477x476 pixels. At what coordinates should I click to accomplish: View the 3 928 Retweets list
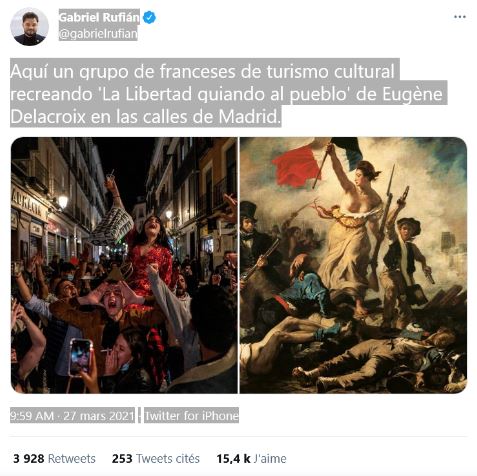54,458
